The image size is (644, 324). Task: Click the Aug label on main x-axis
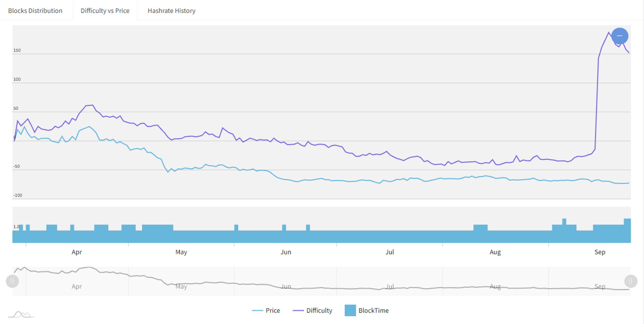coord(495,252)
